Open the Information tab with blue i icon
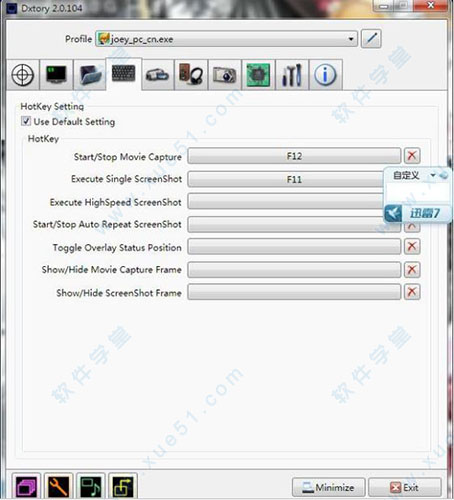Viewport: 454px width, 500px height. click(x=325, y=75)
